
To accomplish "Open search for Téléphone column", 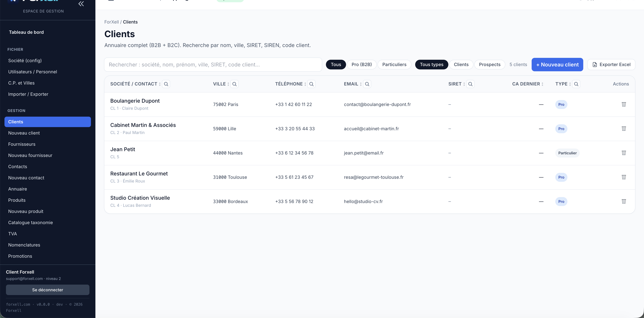I will [312, 84].
